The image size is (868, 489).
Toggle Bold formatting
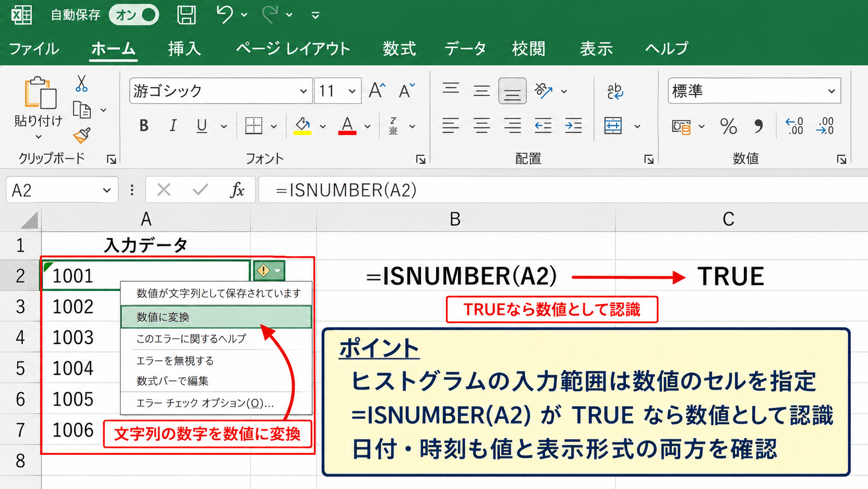coord(144,126)
